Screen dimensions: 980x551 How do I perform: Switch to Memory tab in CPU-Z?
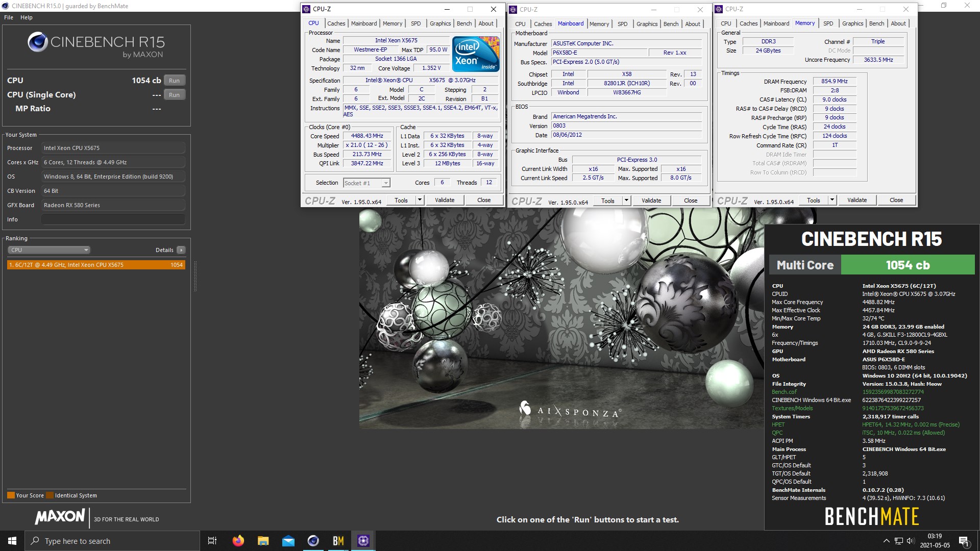(391, 24)
